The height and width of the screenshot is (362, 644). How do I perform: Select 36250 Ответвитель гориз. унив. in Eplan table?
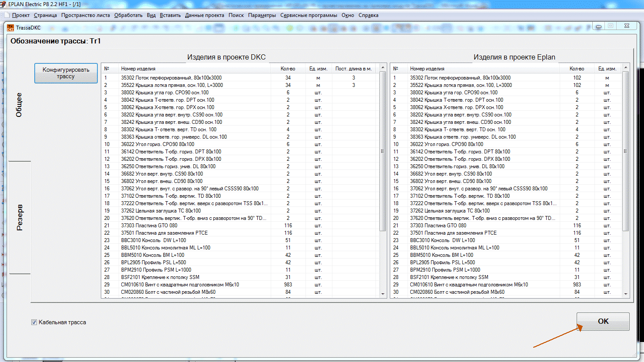pos(506,166)
